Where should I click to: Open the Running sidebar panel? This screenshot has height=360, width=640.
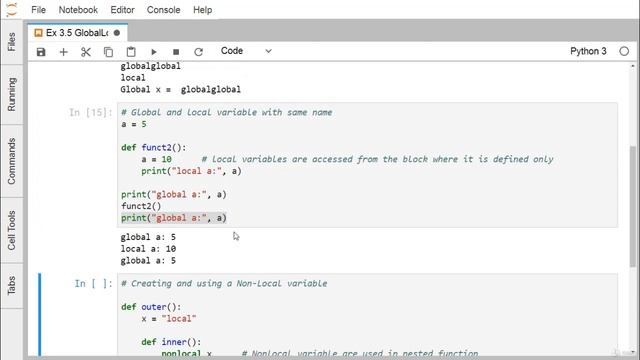11,94
